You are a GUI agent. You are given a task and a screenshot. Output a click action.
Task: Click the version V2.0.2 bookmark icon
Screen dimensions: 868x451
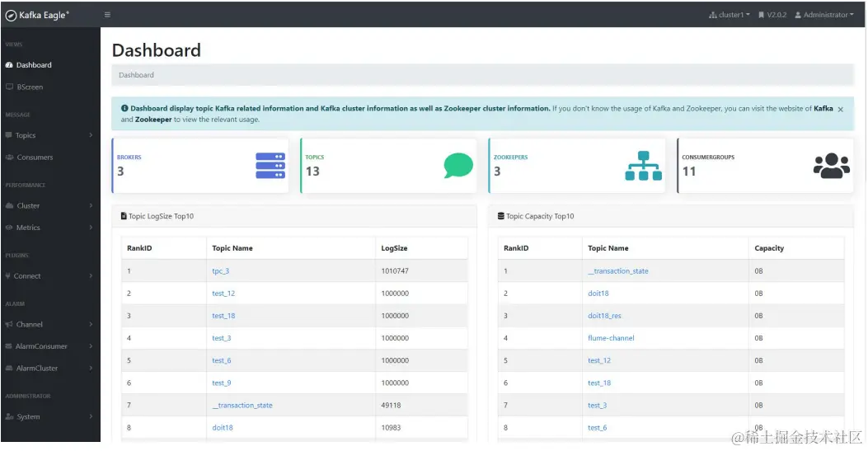[761, 15]
